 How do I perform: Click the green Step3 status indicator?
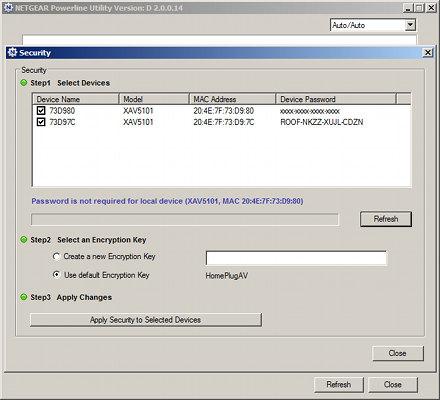(x=24, y=297)
